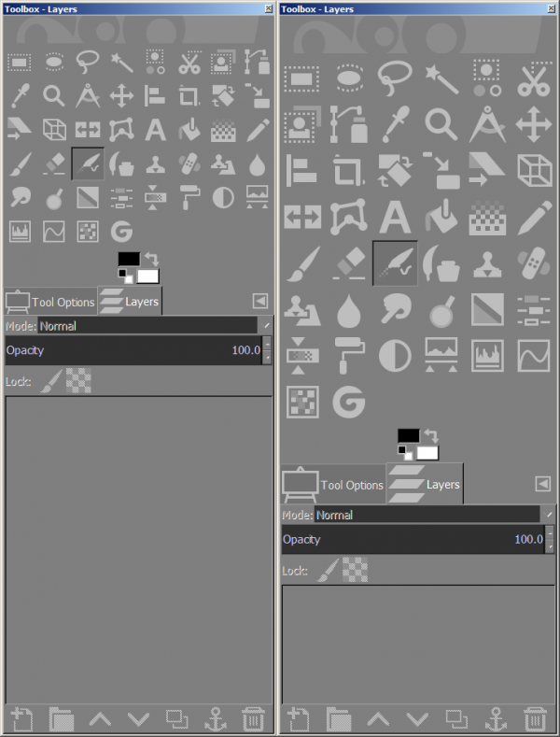Click the anchor layer button in the large-icon toolbox
The image size is (560, 737).
click(x=497, y=719)
